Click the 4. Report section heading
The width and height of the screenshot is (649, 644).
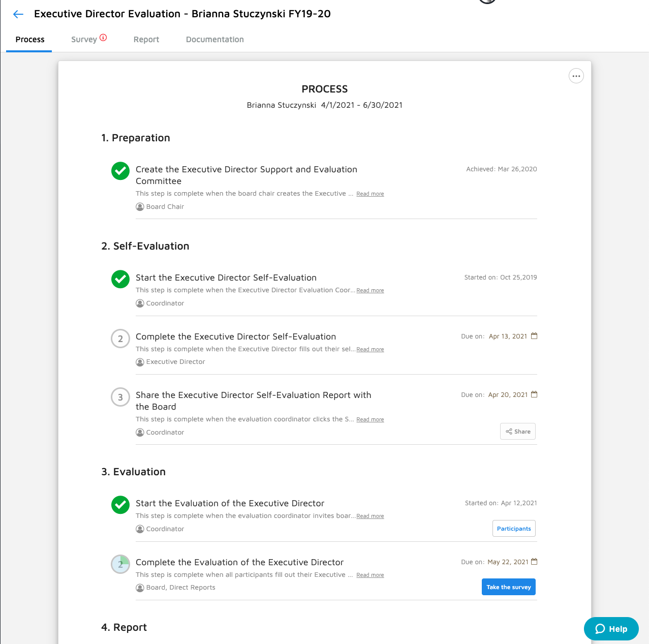point(124,627)
